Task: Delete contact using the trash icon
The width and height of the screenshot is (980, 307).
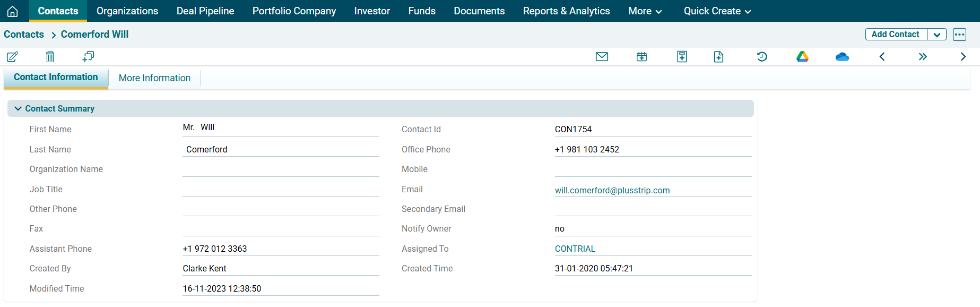Action: [50, 57]
